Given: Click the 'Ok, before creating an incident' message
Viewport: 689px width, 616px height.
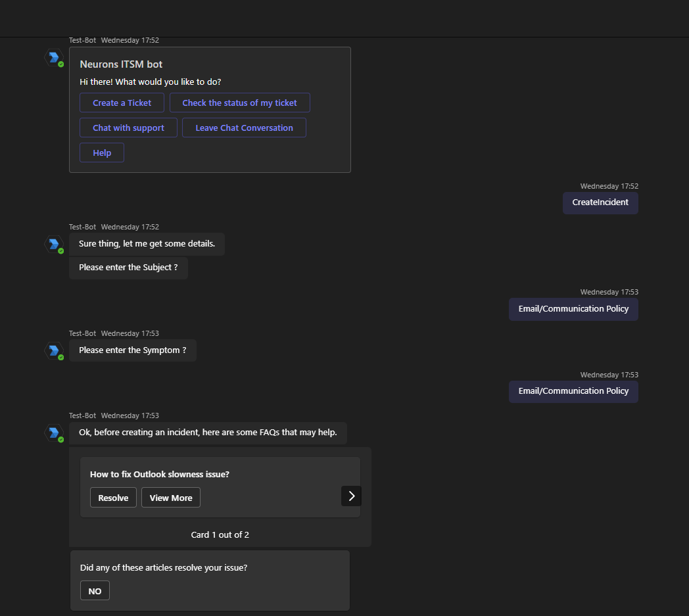Looking at the screenshot, I should 208,433.
